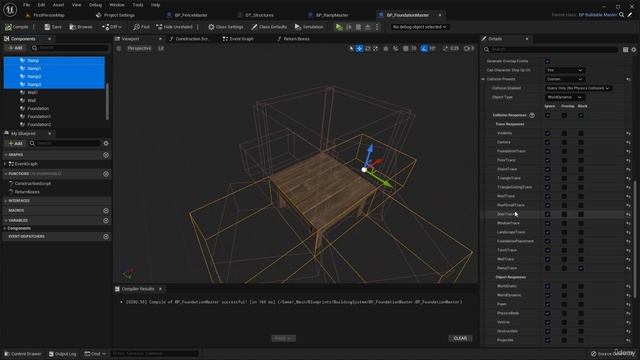Open the File menu

click(x=27, y=5)
